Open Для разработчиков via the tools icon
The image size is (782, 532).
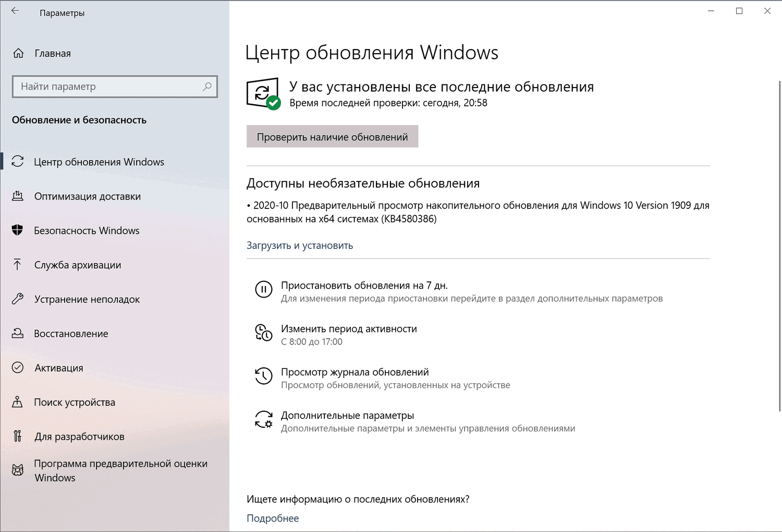(18, 436)
